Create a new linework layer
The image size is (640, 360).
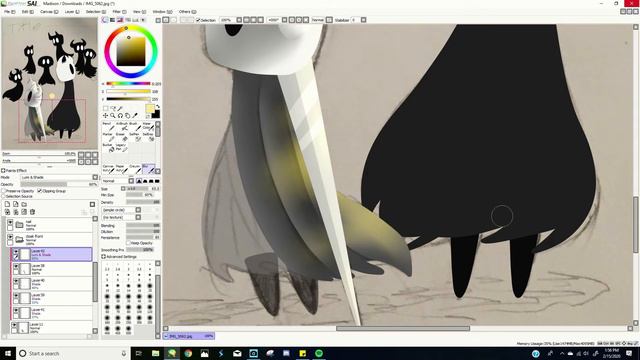click(16, 204)
